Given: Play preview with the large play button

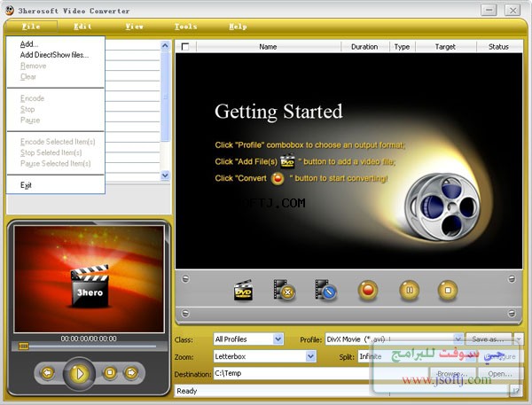Looking at the screenshot, I should pyautogui.click(x=80, y=373).
